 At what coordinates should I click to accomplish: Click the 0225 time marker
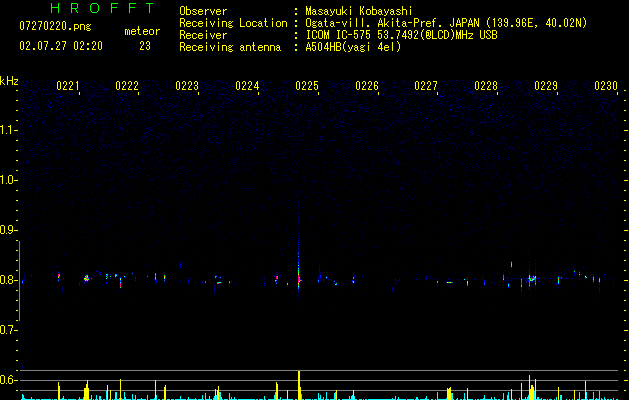[307, 86]
